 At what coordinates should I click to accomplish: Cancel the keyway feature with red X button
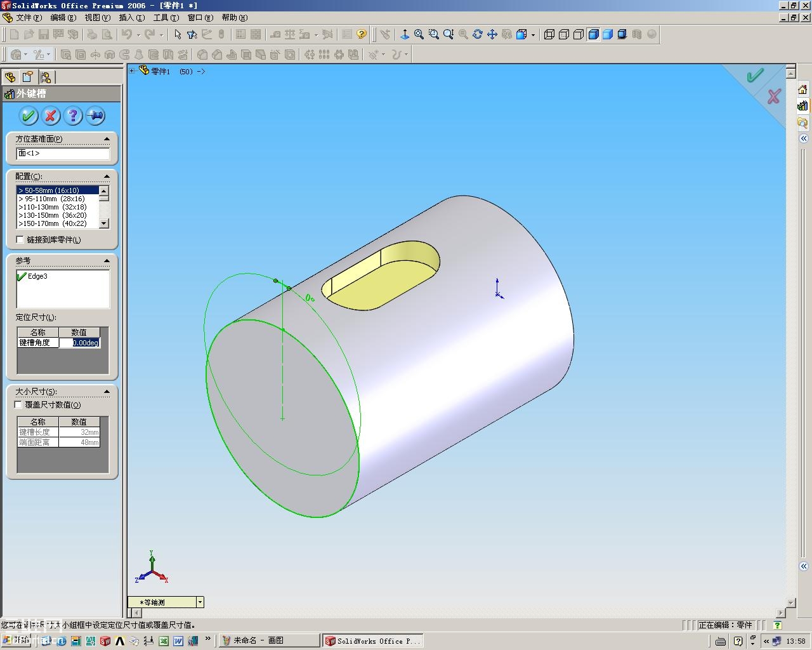coord(51,116)
